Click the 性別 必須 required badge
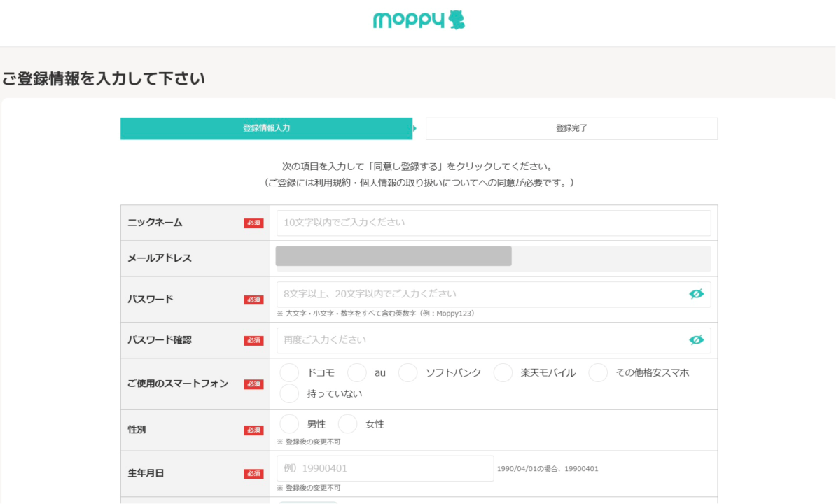Image resolution: width=836 pixels, height=504 pixels. click(253, 430)
